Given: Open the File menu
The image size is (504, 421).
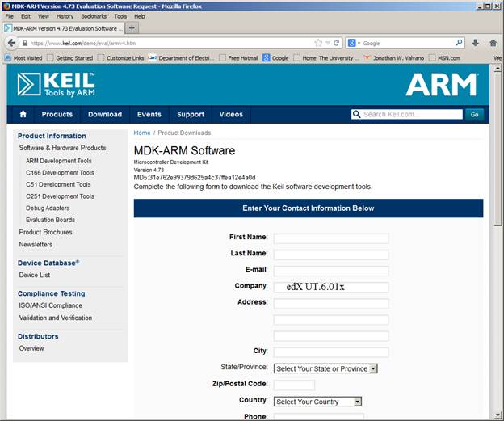Looking at the screenshot, I should point(10,16).
